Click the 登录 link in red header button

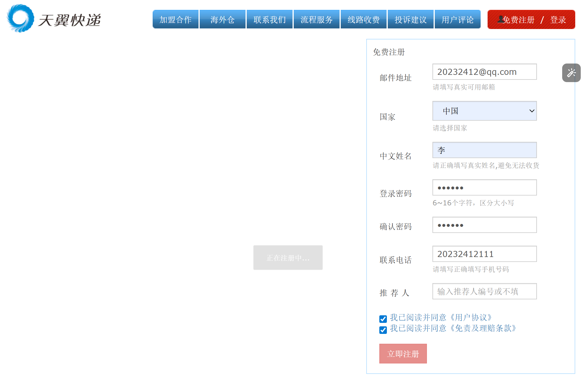coord(558,20)
